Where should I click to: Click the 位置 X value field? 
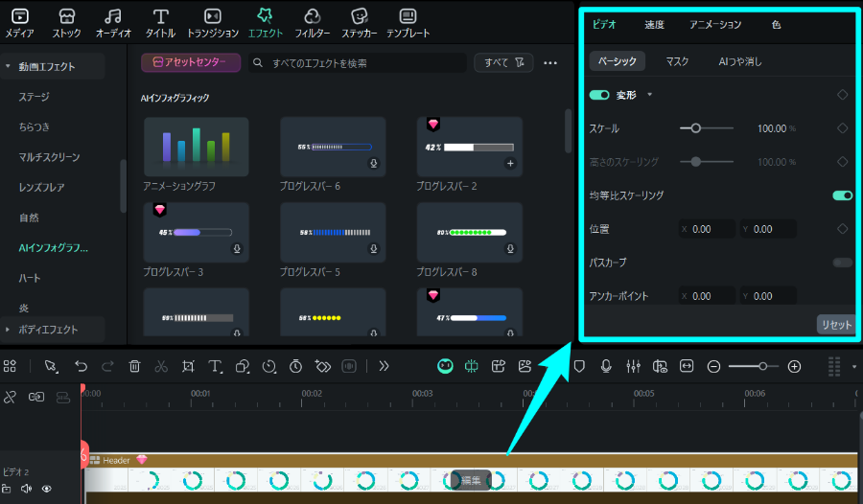coord(707,229)
